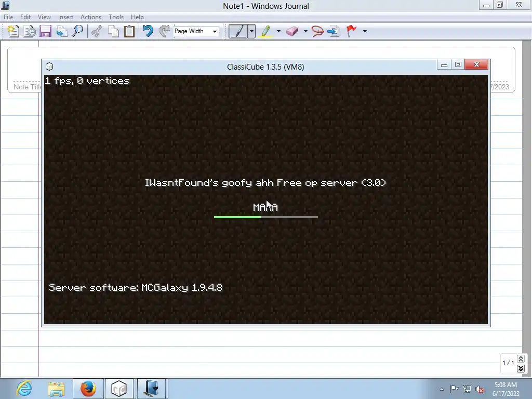Open Firefox from taskbar
This screenshot has width=532, height=399.
(88, 389)
